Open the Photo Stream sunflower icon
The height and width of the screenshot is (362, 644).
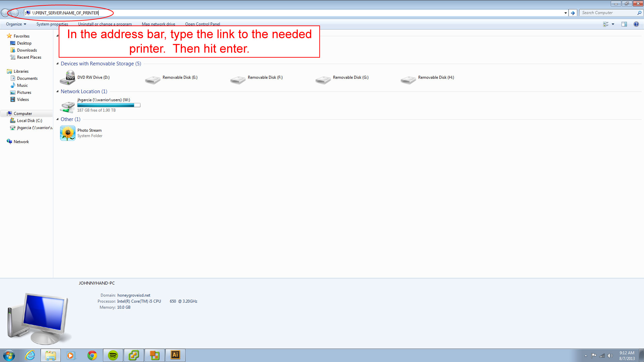tap(68, 133)
